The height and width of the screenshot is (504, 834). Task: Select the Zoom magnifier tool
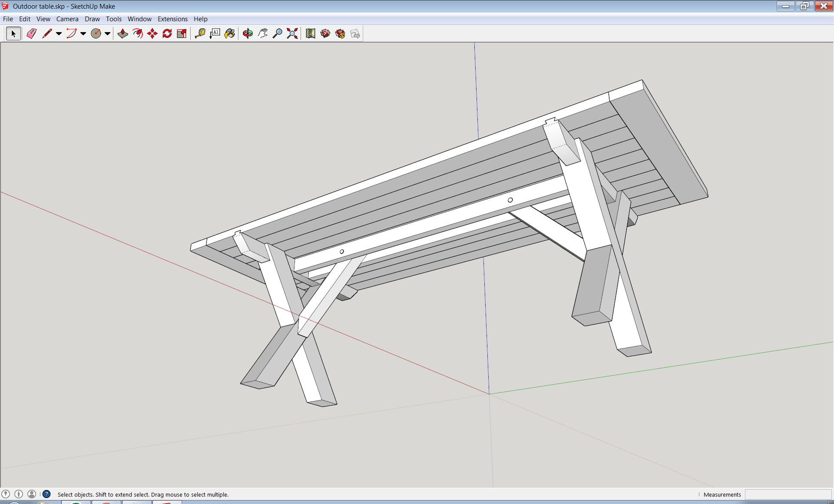click(278, 33)
